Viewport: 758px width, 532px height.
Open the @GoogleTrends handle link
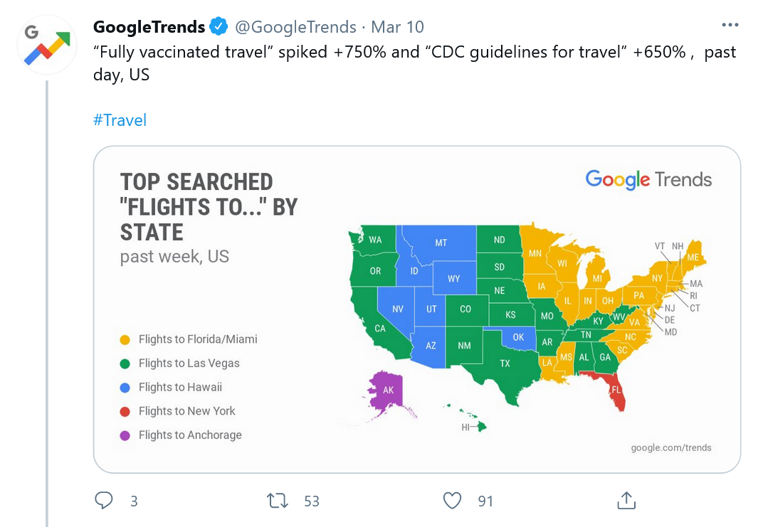pyautogui.click(x=295, y=27)
